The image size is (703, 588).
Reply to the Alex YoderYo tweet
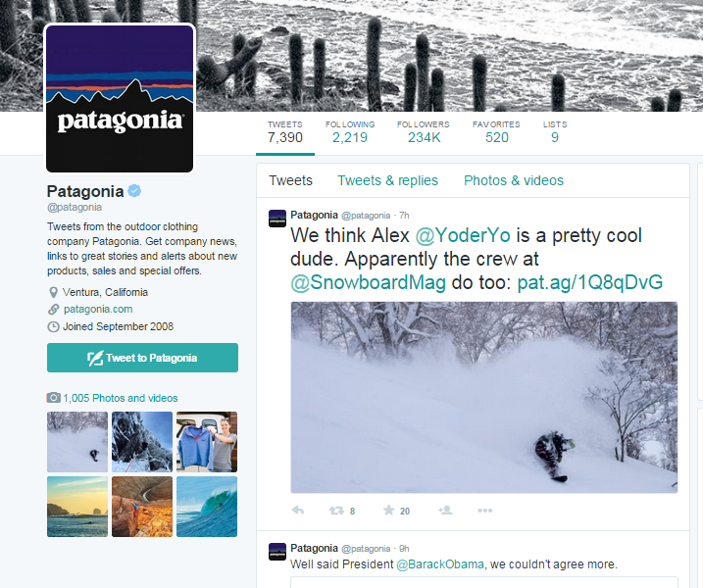point(298,510)
